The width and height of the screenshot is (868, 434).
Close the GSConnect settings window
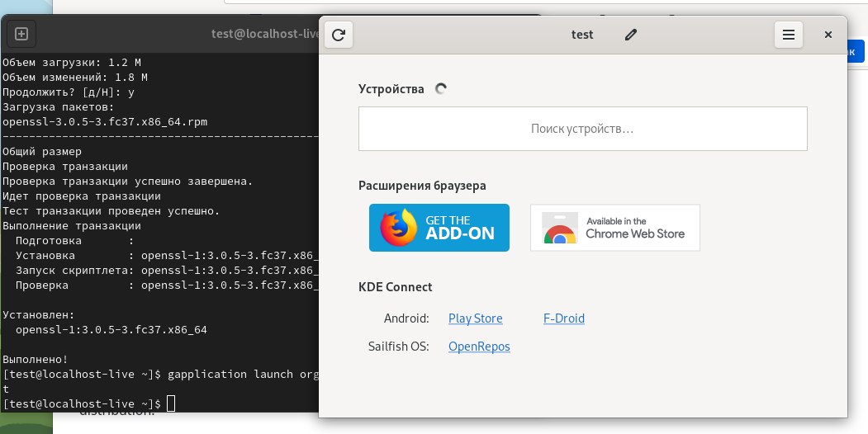(828, 35)
